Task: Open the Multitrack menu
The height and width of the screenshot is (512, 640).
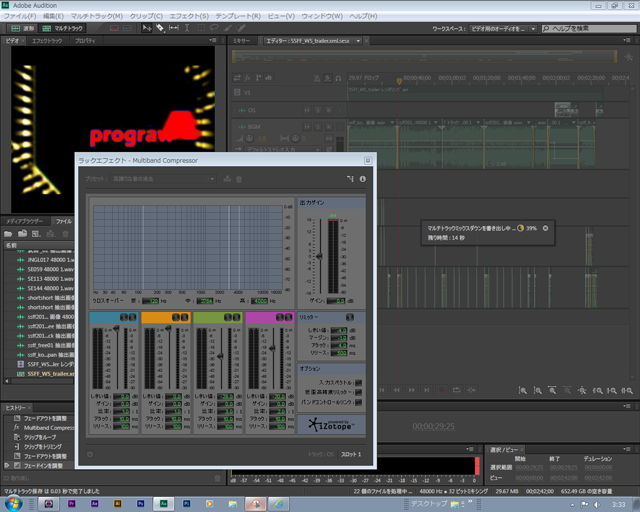Action: [97, 17]
